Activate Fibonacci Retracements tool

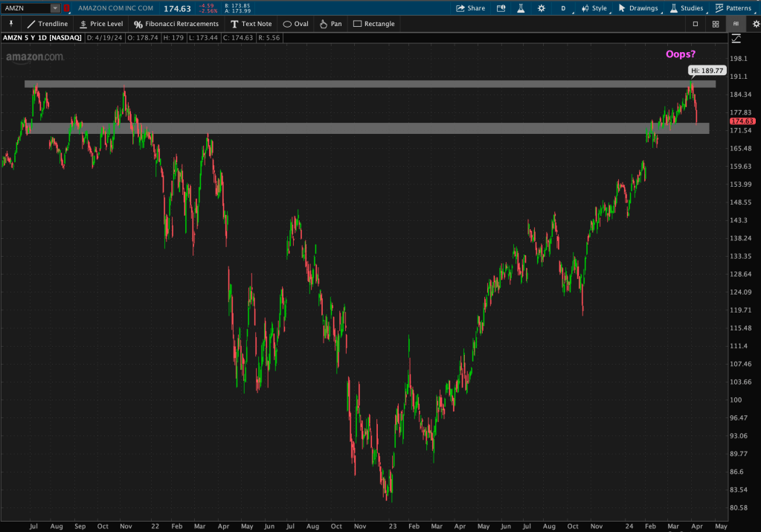pyautogui.click(x=176, y=24)
